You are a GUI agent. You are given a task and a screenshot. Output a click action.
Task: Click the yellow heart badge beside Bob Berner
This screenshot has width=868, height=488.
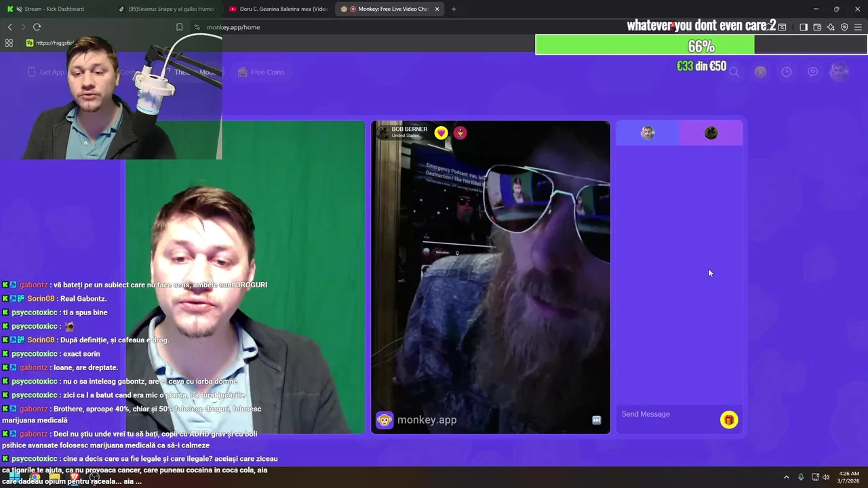(441, 133)
